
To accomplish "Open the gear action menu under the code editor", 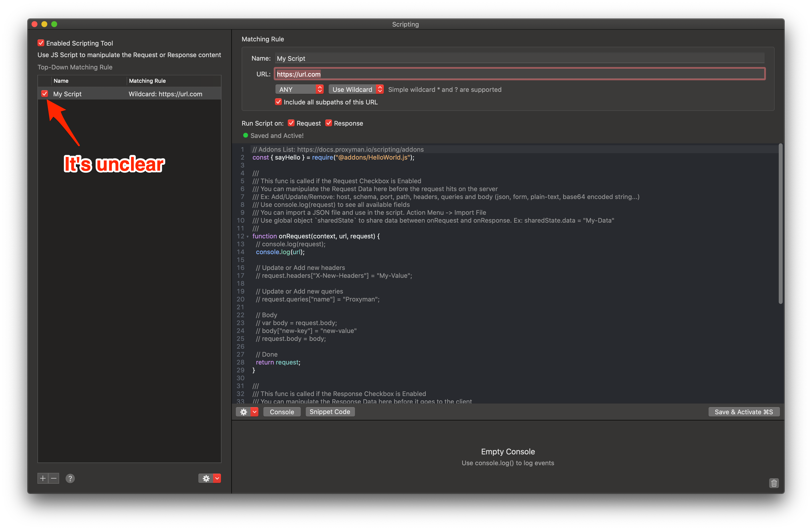I will click(x=244, y=412).
